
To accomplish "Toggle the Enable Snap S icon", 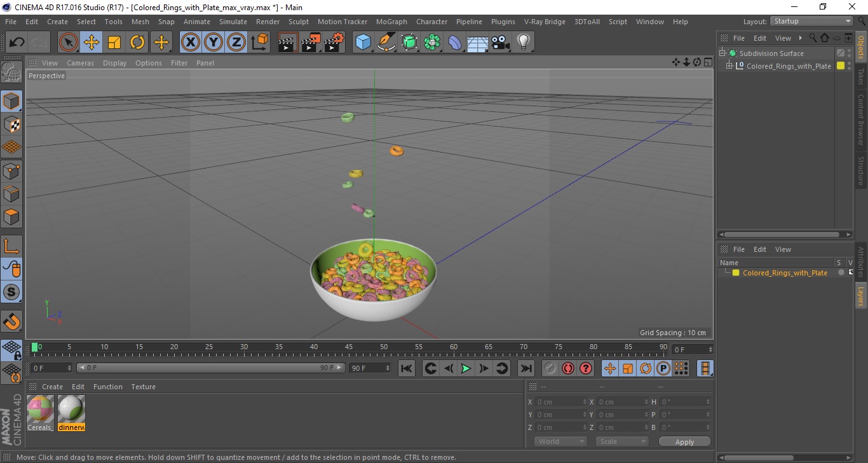I will (x=11, y=292).
